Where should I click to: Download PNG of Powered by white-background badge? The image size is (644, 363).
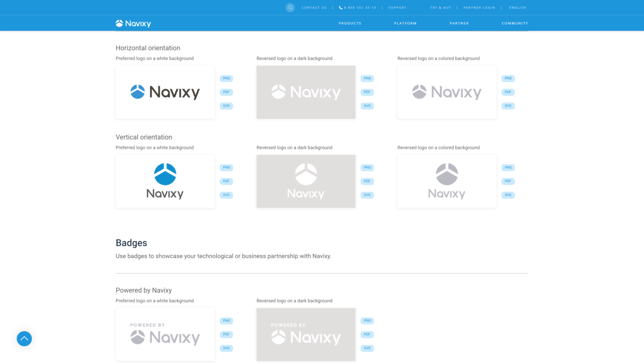tap(226, 321)
